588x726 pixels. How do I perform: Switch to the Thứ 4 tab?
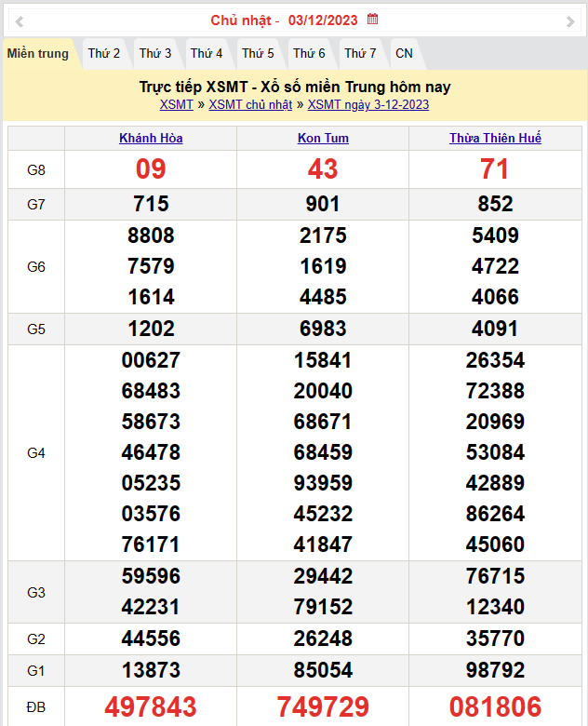tap(207, 54)
